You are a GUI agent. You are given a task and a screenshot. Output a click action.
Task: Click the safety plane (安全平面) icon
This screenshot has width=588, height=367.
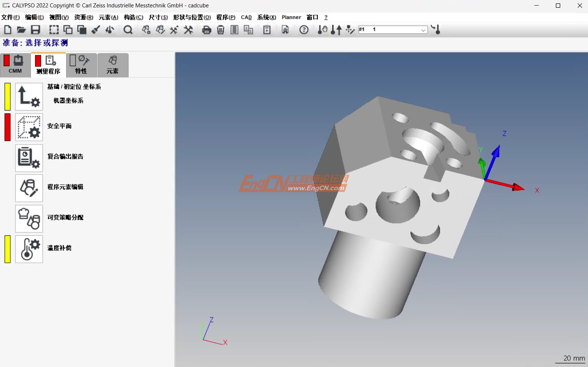pyautogui.click(x=29, y=127)
